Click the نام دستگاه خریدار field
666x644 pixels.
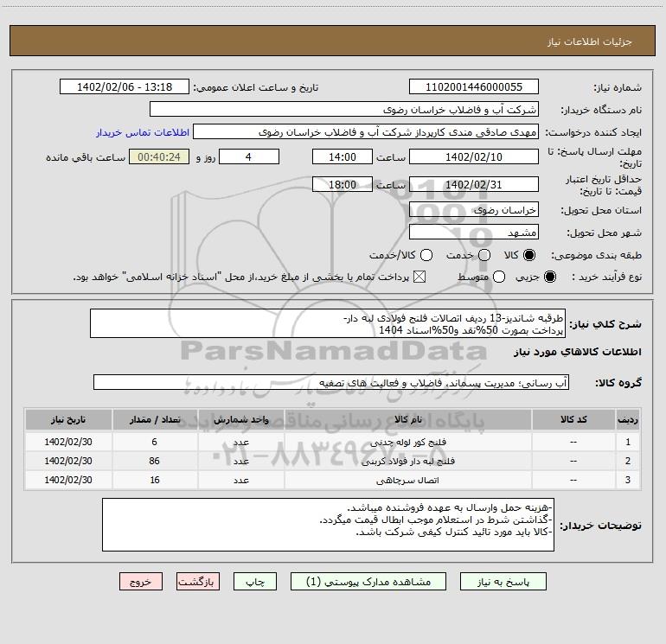tap(344, 109)
